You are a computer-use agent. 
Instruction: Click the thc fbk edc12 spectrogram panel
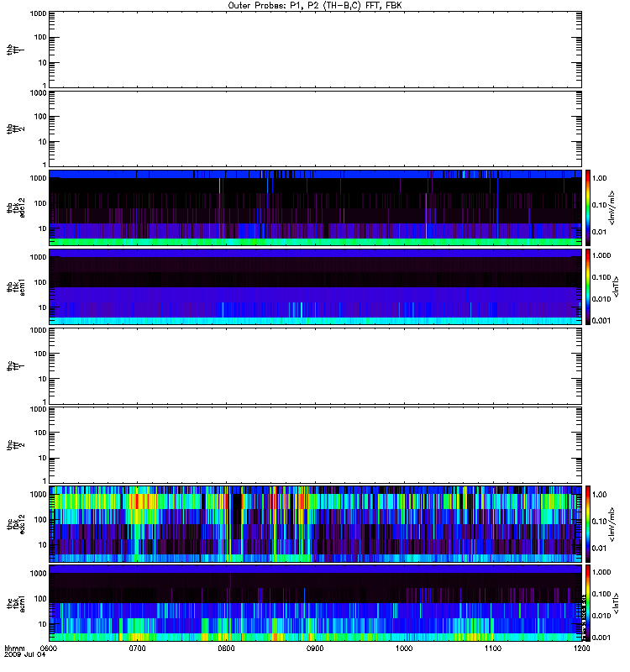315,524
